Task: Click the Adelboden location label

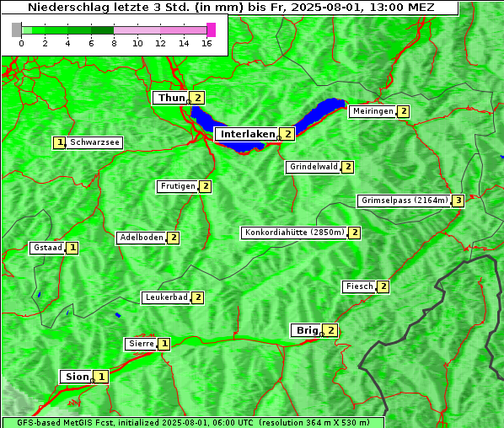Action: [141, 238]
